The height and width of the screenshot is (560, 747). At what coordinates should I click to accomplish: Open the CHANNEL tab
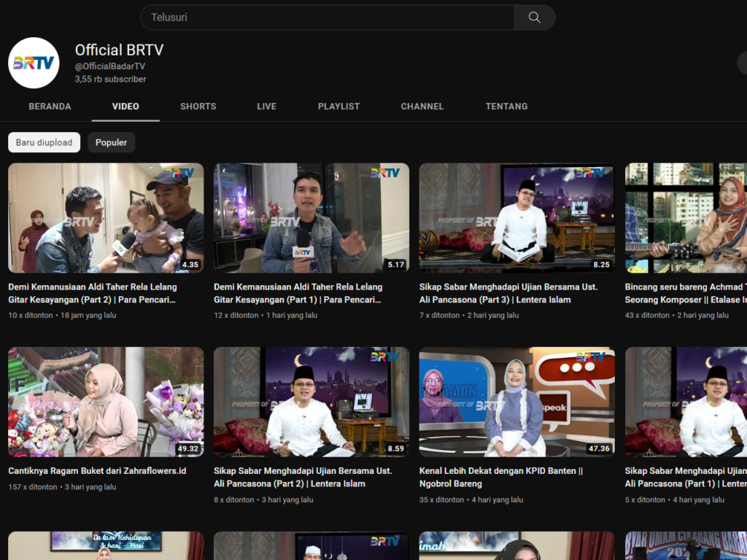pyautogui.click(x=422, y=106)
